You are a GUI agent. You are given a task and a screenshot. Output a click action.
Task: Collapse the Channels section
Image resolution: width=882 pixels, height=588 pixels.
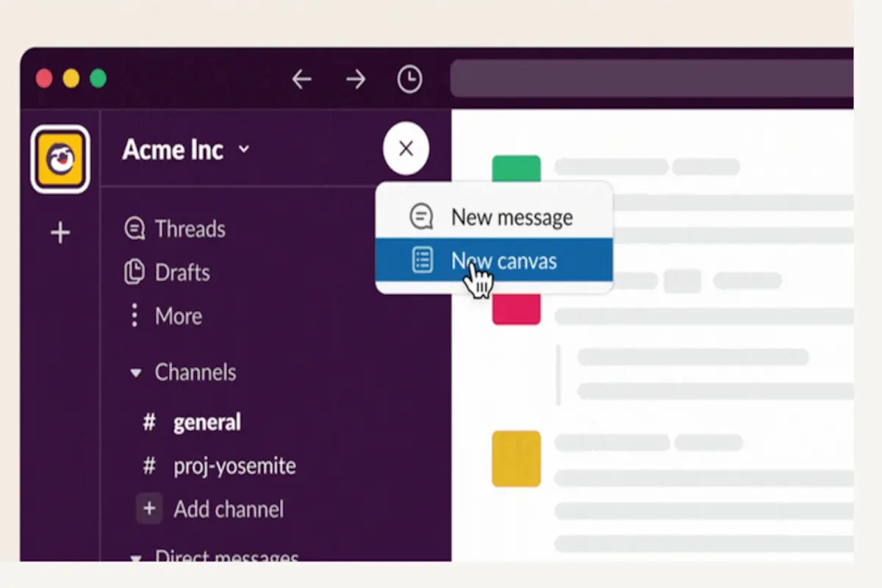pyautogui.click(x=136, y=373)
